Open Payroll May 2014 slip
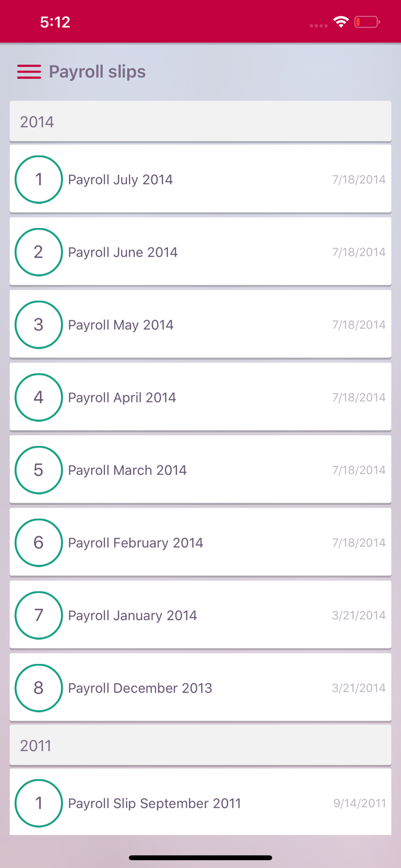401x868 pixels. [200, 325]
